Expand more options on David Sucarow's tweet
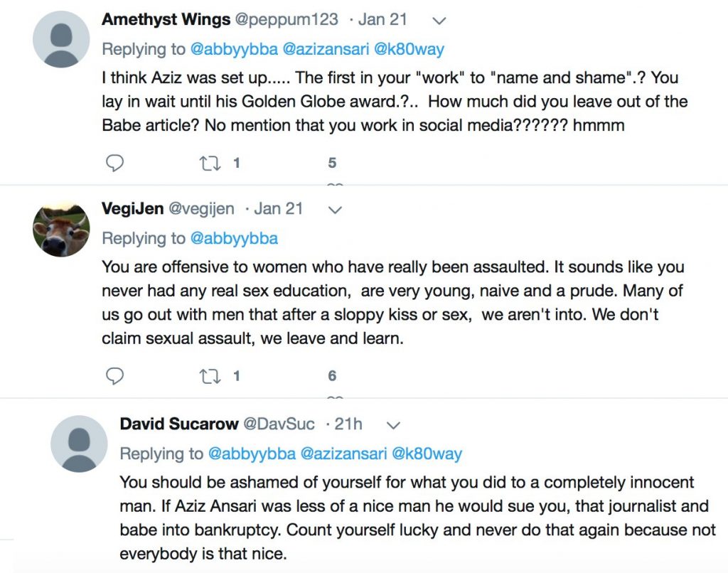 (393, 425)
